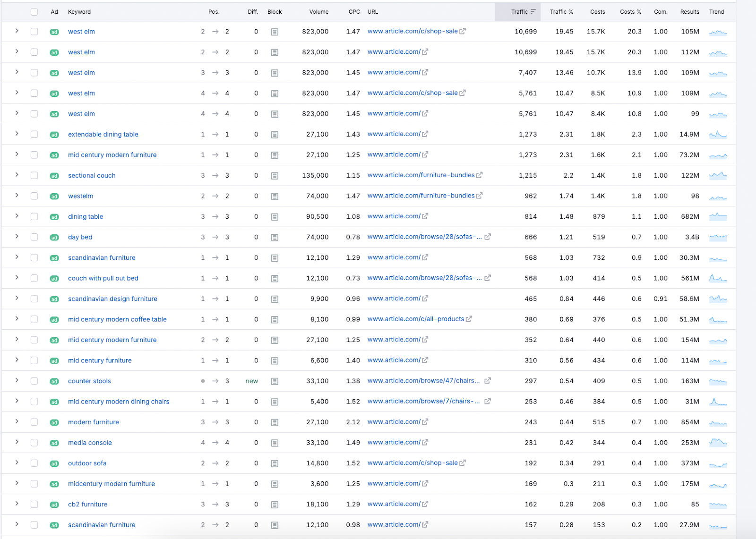Open SERP block icon for extendable dining table
756x539 pixels.
[275, 135]
